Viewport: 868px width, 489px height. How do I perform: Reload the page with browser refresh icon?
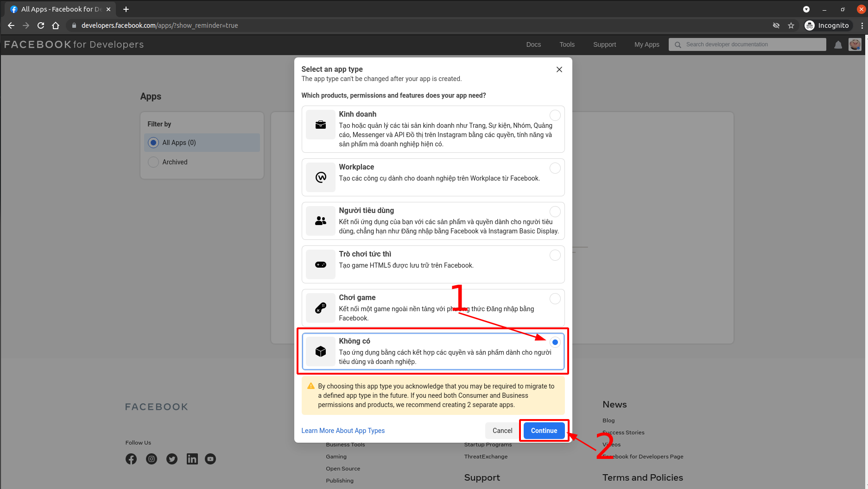pyautogui.click(x=41, y=25)
